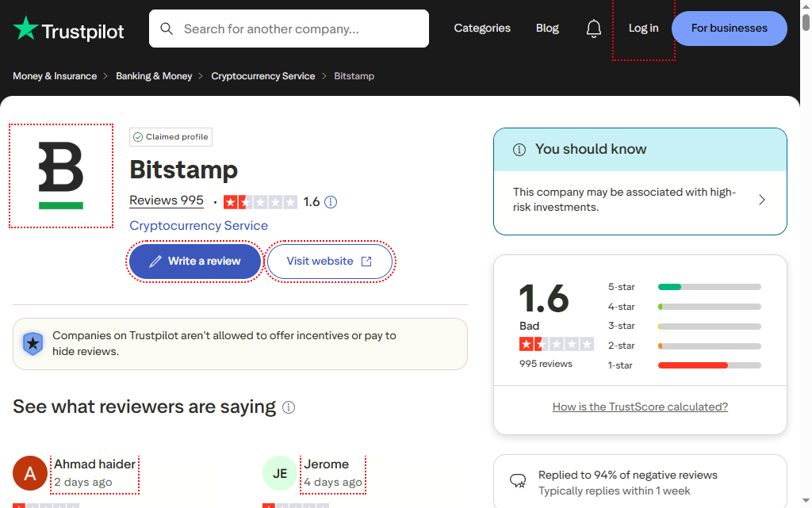Open the Blog menu item

[547, 29]
